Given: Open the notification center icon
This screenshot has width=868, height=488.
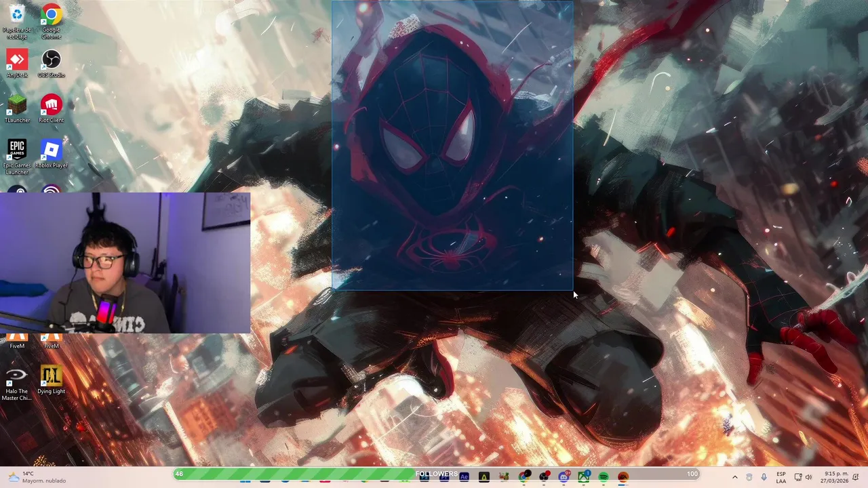Looking at the screenshot, I should point(856,477).
